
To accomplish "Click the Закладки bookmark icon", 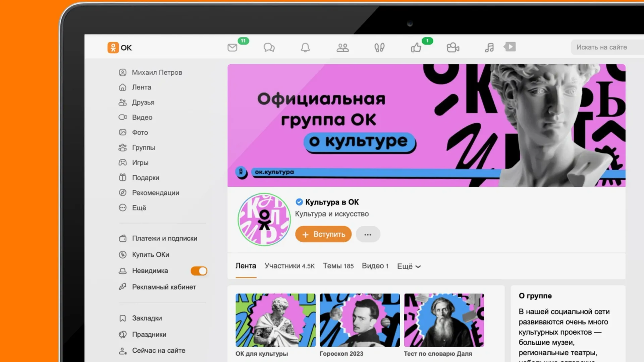I will (123, 318).
